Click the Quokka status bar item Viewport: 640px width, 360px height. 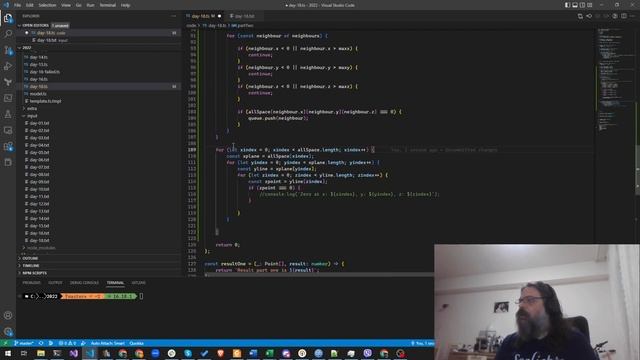click(136, 343)
